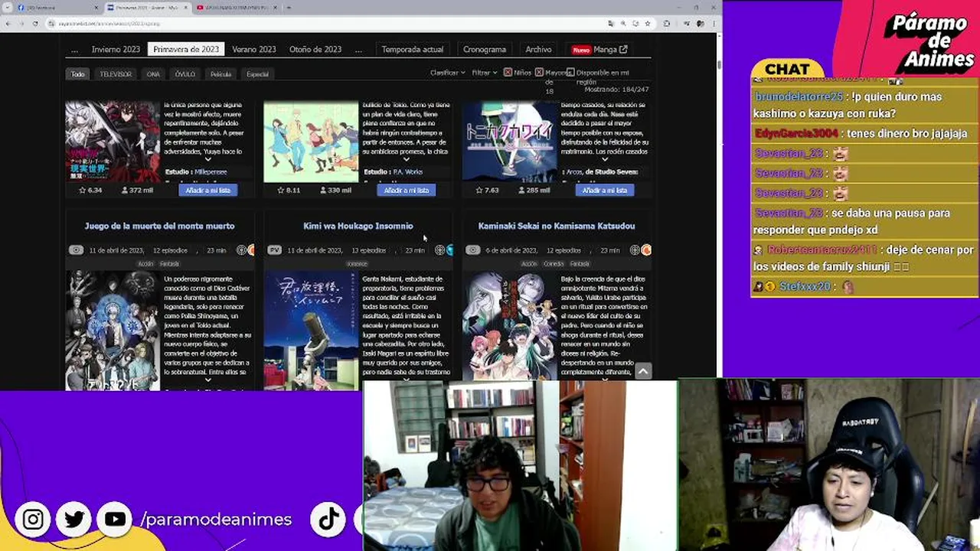The height and width of the screenshot is (551, 980).
Task: Add the 8.11-rated anime to my list
Action: pos(406,190)
